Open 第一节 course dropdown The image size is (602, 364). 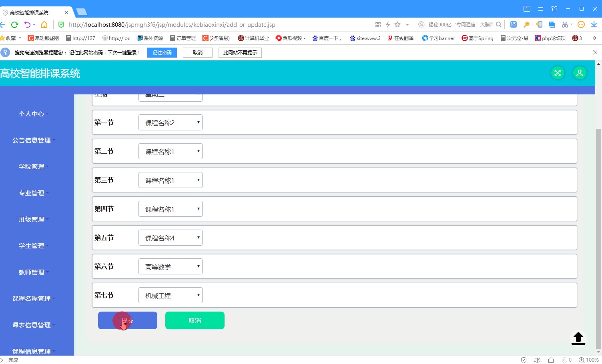click(171, 122)
